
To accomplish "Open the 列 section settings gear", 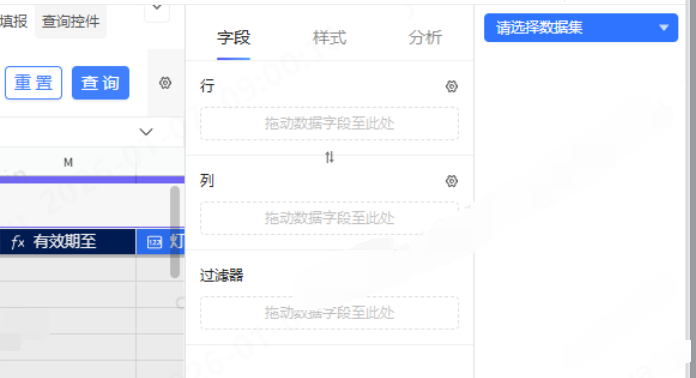I will coord(451,181).
